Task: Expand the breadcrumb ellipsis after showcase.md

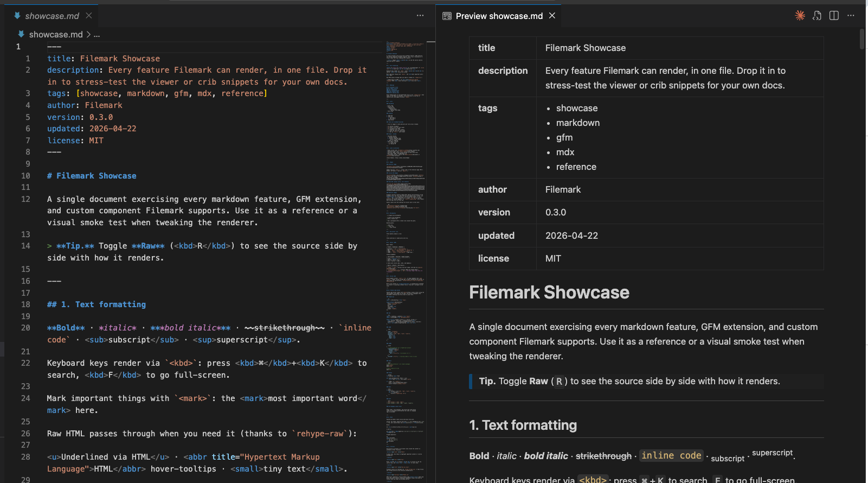Action: tap(97, 35)
